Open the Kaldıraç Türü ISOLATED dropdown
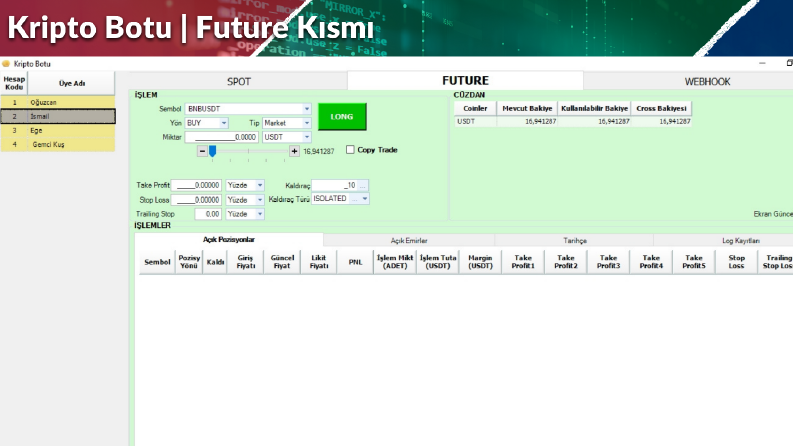 (x=365, y=199)
